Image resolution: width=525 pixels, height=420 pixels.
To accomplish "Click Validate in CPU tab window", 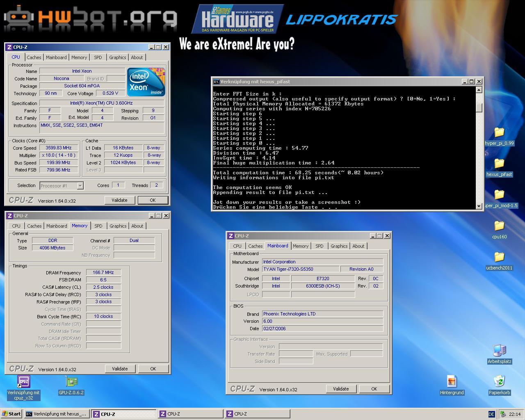I will (119, 200).
